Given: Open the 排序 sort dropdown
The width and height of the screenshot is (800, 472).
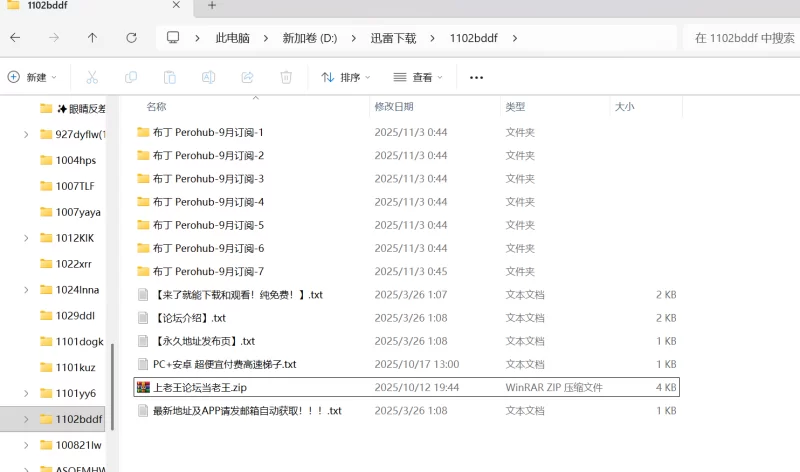Looking at the screenshot, I should (346, 77).
